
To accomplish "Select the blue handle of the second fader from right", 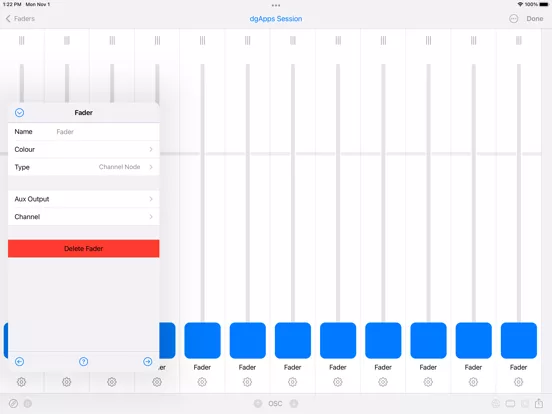I will (473, 340).
